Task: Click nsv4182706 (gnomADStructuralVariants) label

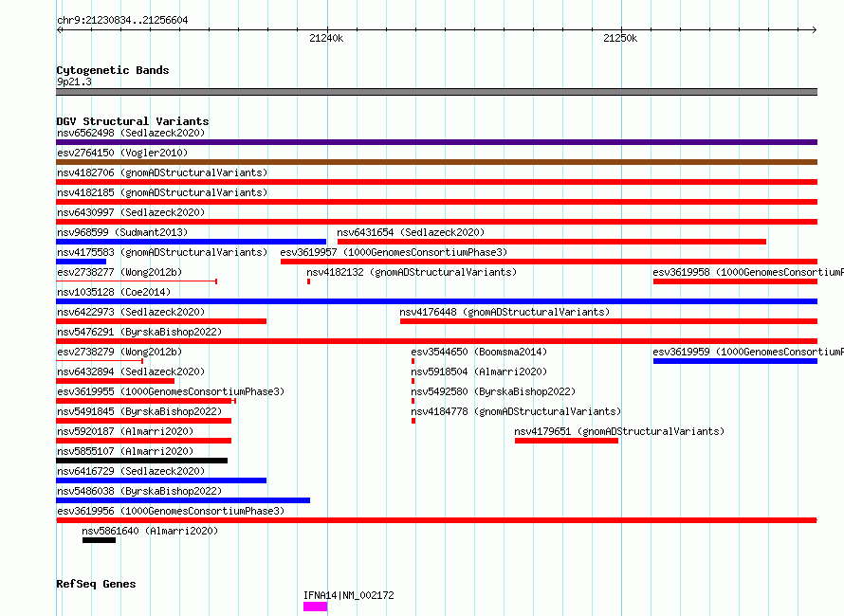Action: [162, 172]
